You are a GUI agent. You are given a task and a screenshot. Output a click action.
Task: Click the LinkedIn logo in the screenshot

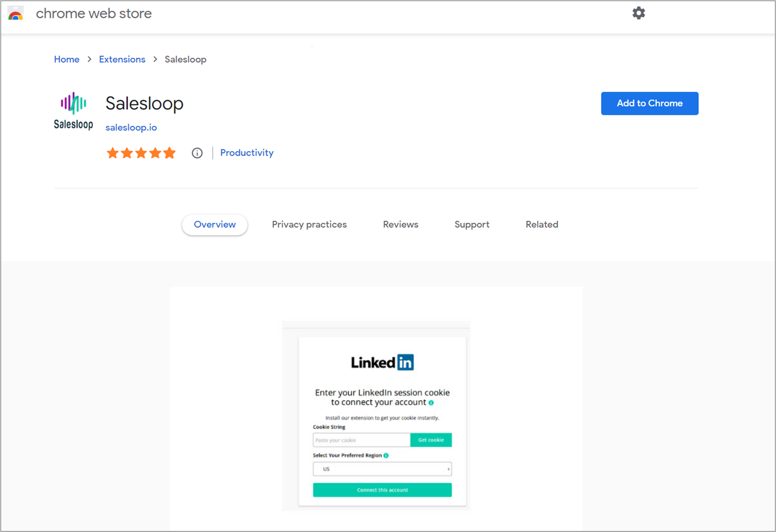(382, 362)
